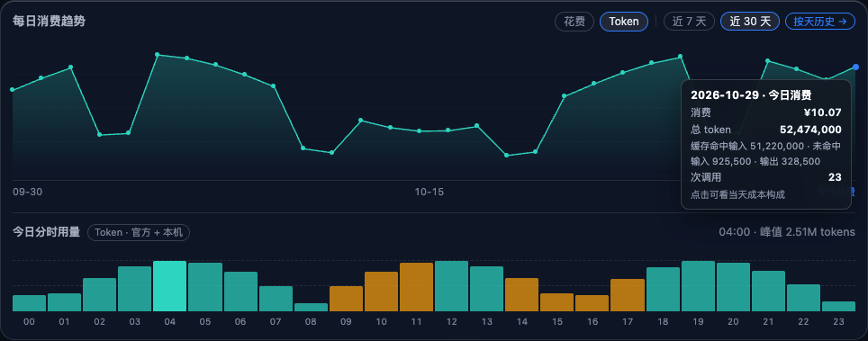Select the orange 16 hour bar
The image size is (868, 341).
coord(592,303)
